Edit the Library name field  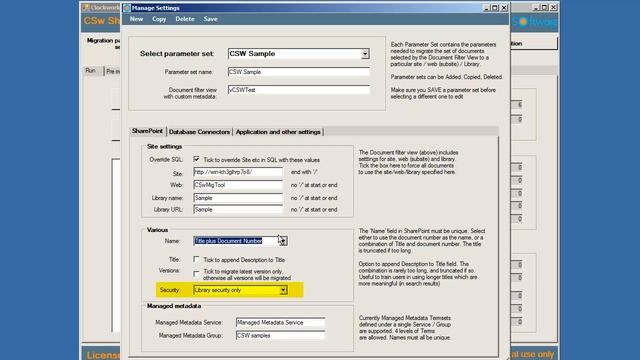(238, 198)
